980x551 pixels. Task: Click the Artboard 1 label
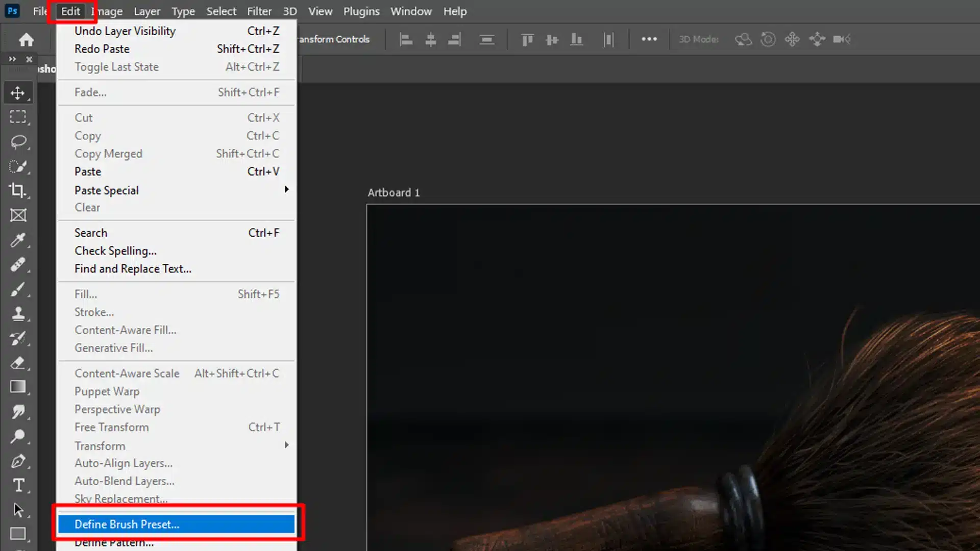(394, 192)
